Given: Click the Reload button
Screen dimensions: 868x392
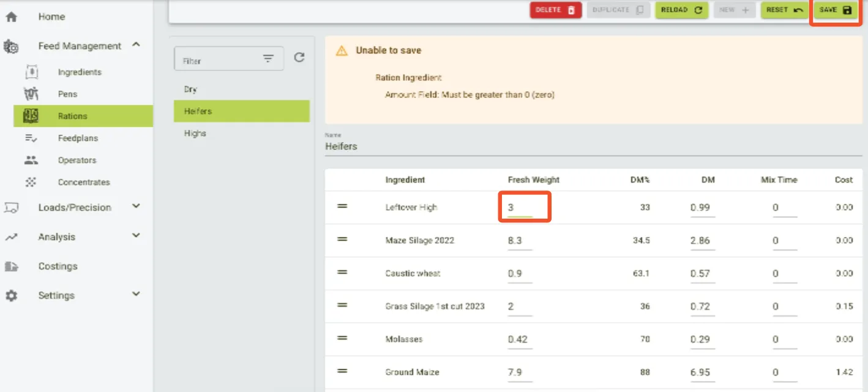Looking at the screenshot, I should (x=681, y=10).
